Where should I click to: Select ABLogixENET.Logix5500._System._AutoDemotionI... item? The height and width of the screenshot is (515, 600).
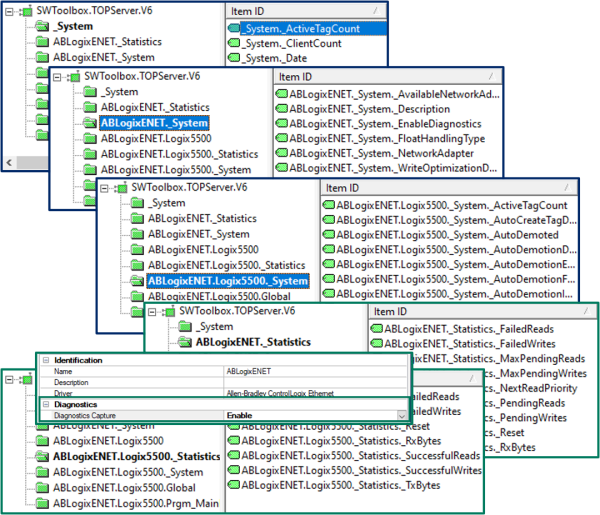click(x=455, y=293)
